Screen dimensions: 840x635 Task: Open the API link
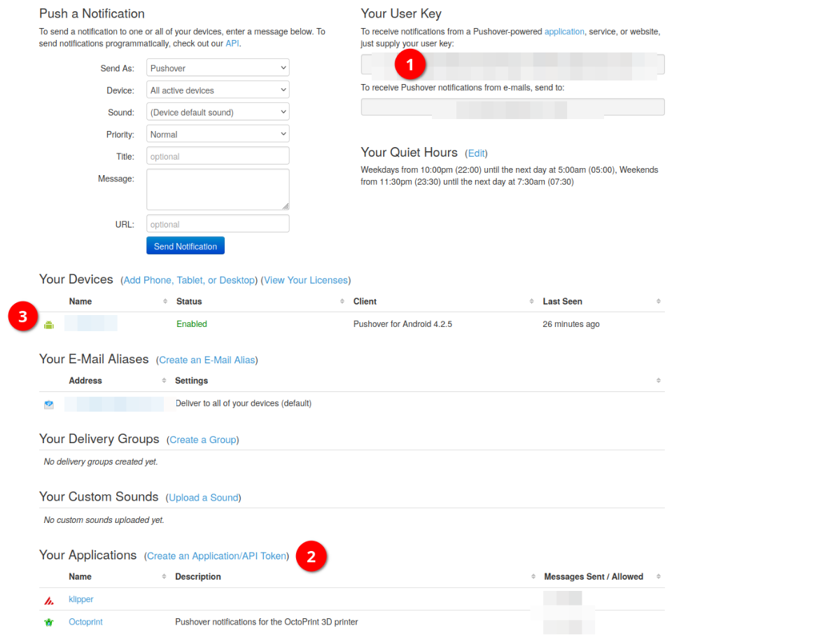click(232, 43)
